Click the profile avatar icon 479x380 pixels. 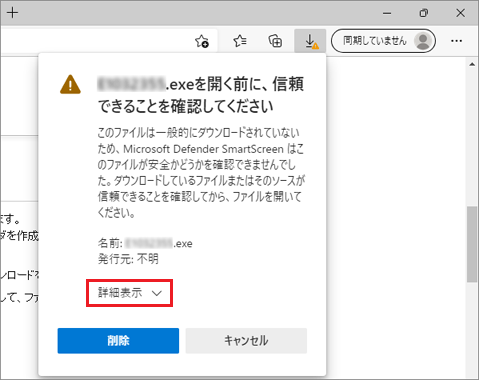coord(423,41)
